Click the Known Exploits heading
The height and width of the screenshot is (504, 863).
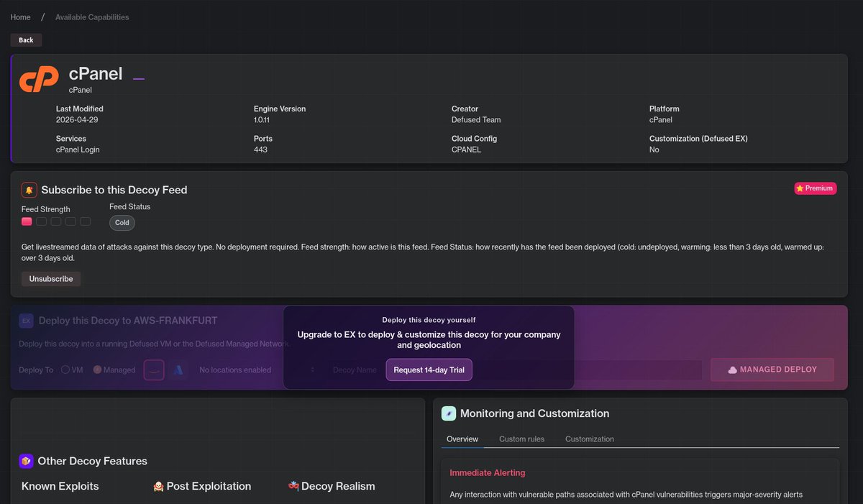pyautogui.click(x=60, y=486)
